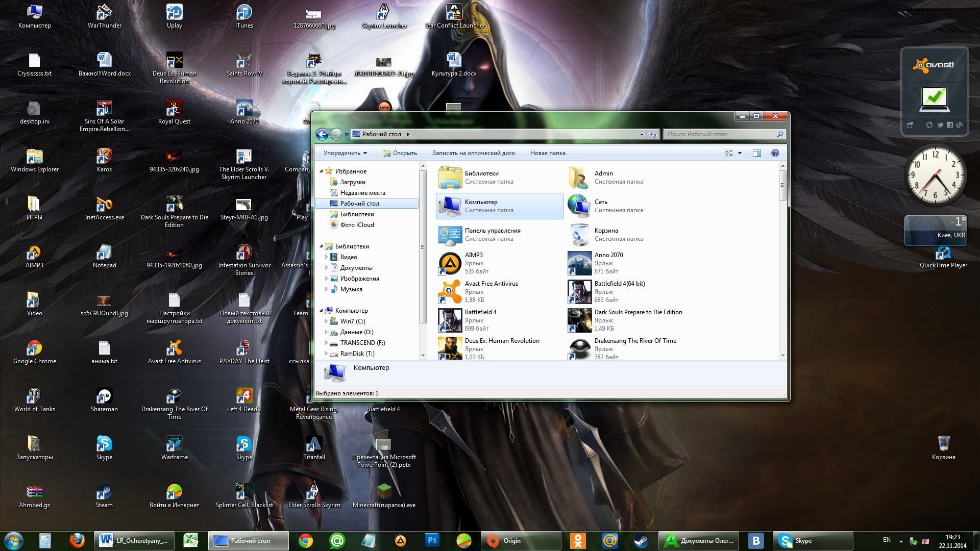980x551 pixels.
Task: Click the Новая папка button
Action: pyautogui.click(x=547, y=153)
